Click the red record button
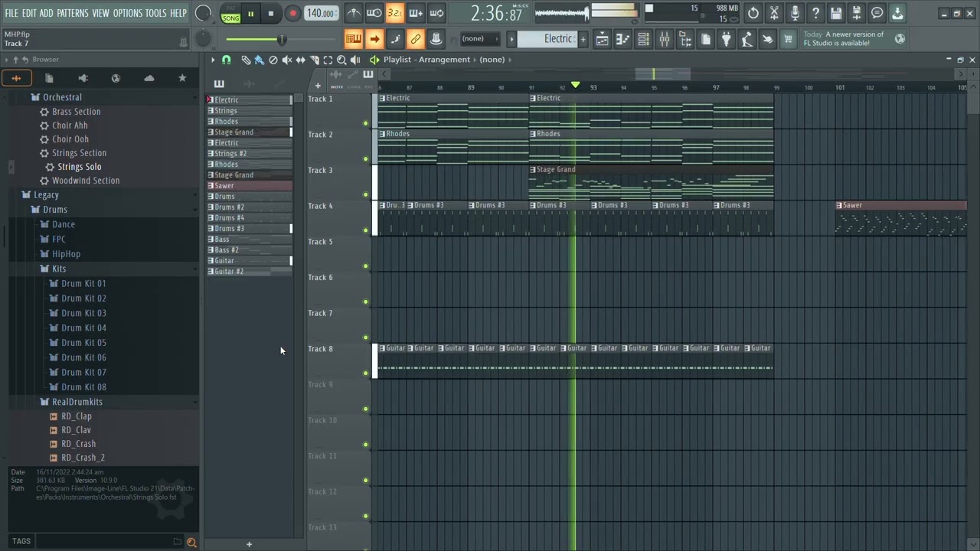The width and height of the screenshot is (980, 551). (x=292, y=14)
